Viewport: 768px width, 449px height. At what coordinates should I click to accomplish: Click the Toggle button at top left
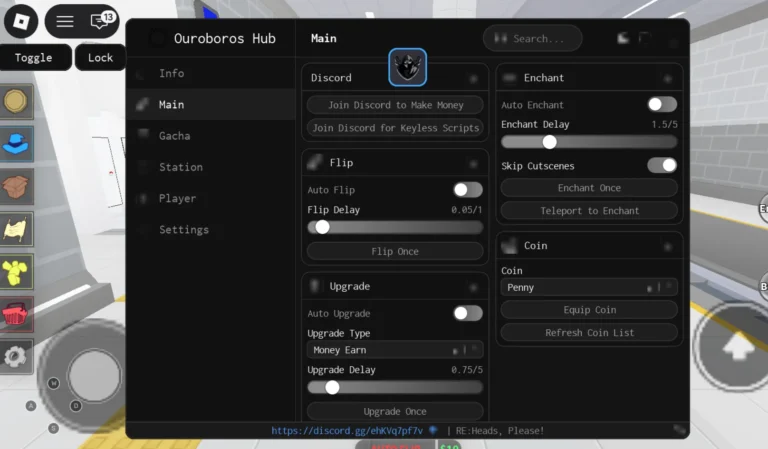(34, 57)
